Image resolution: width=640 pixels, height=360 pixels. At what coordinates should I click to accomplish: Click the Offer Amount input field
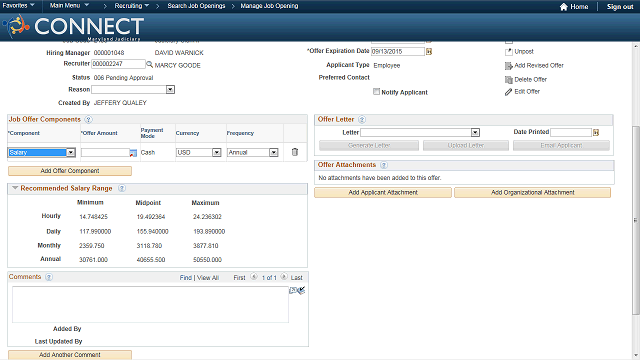(105, 152)
